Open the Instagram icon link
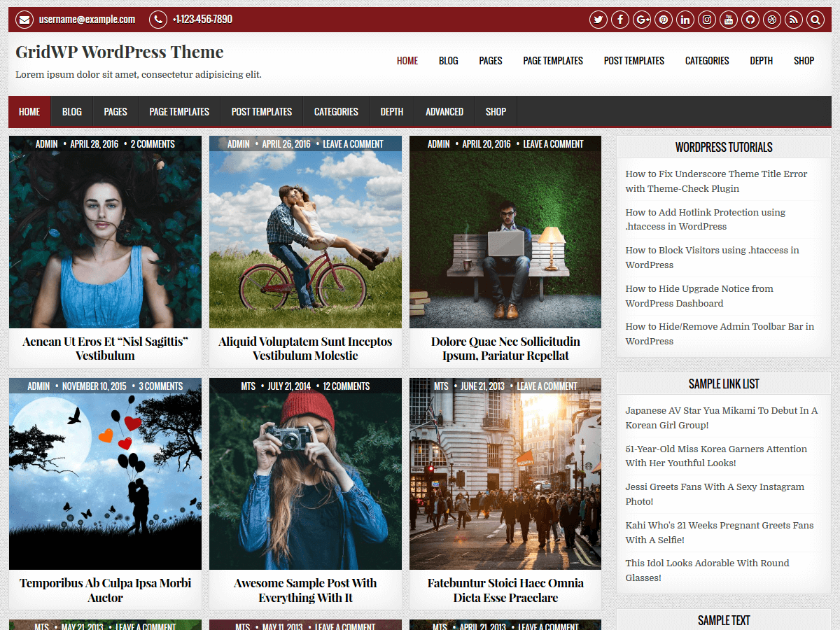840x630 pixels. (707, 20)
